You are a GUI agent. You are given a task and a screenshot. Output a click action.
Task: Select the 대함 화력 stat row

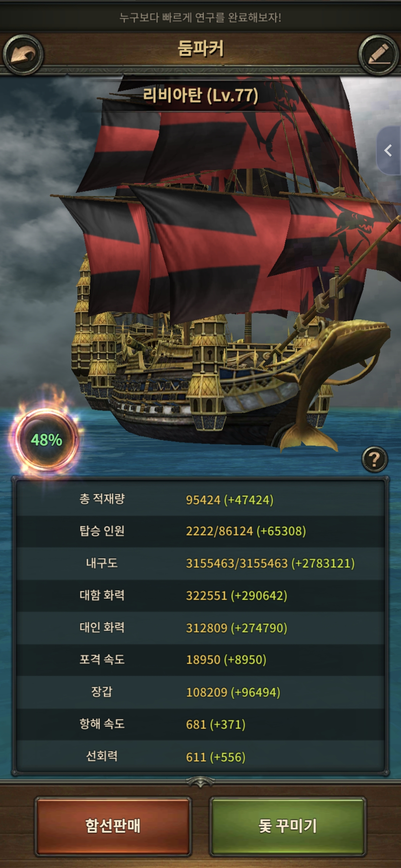[200, 596]
